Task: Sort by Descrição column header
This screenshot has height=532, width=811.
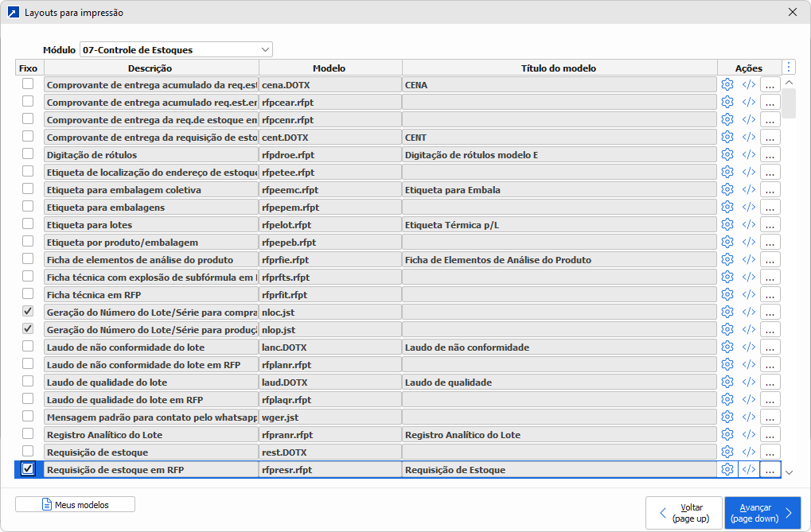Action: pos(150,68)
